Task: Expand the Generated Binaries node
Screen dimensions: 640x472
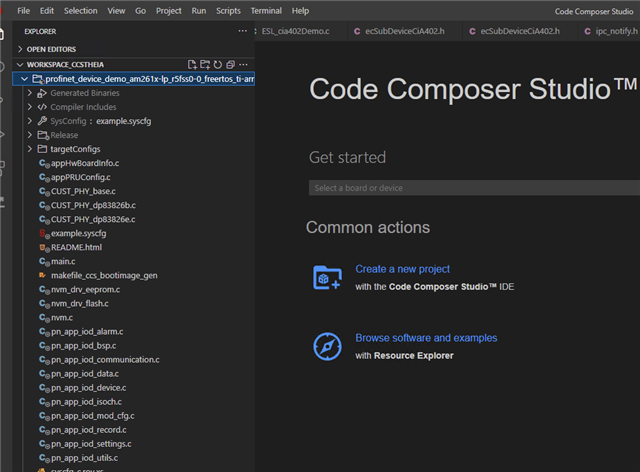Action: pos(30,93)
